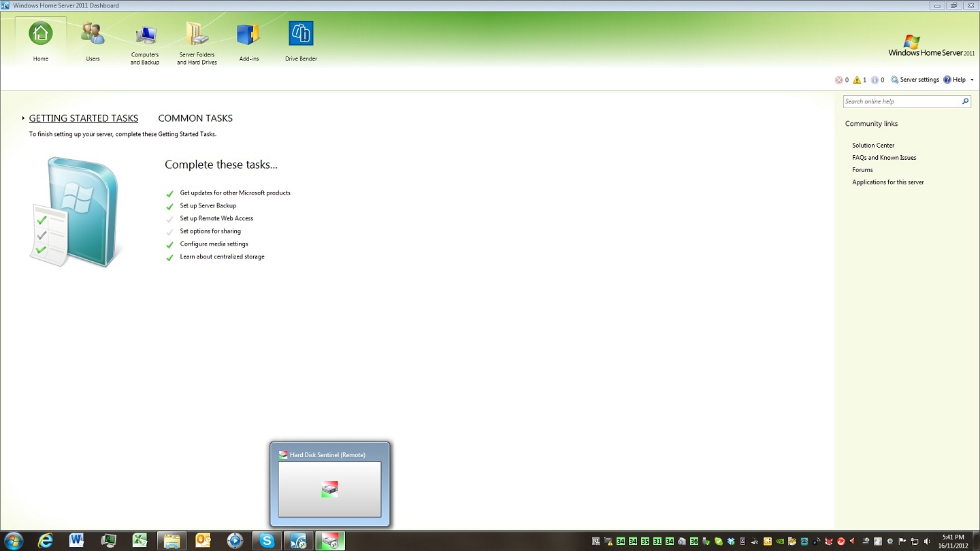The height and width of the screenshot is (551, 980).
Task: Launch Internet Explorer from the taskbar
Action: coord(45,541)
